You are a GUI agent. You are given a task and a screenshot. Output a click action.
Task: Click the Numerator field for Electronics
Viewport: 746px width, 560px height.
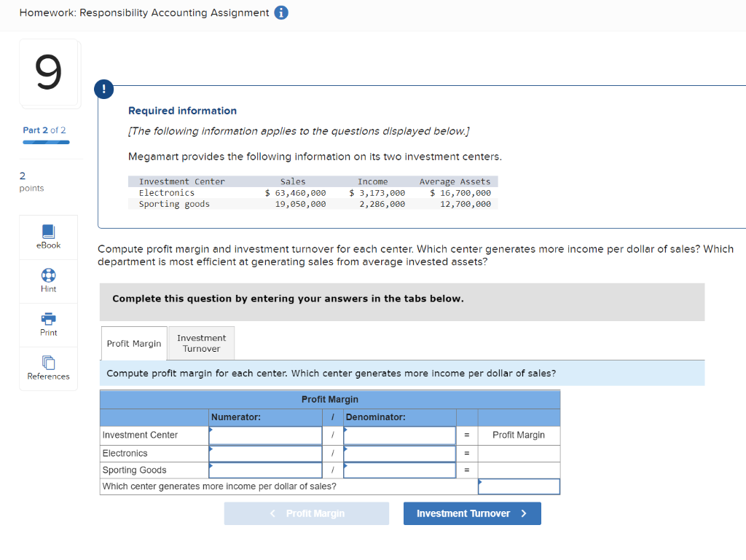[x=264, y=452]
